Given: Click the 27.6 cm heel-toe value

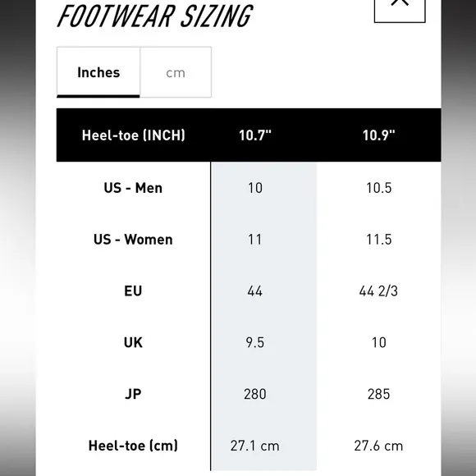Looking at the screenshot, I should click(x=378, y=446).
